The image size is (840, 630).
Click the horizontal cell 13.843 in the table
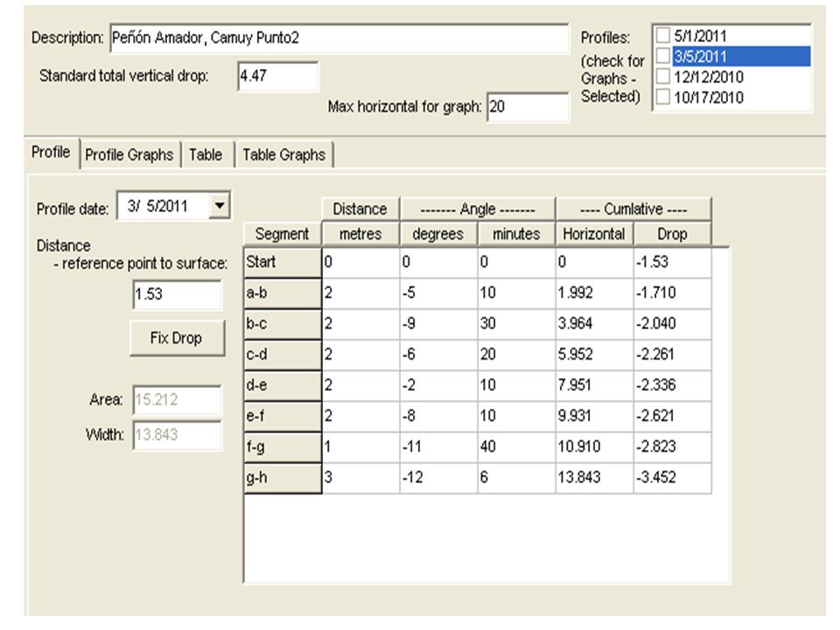pos(594,478)
